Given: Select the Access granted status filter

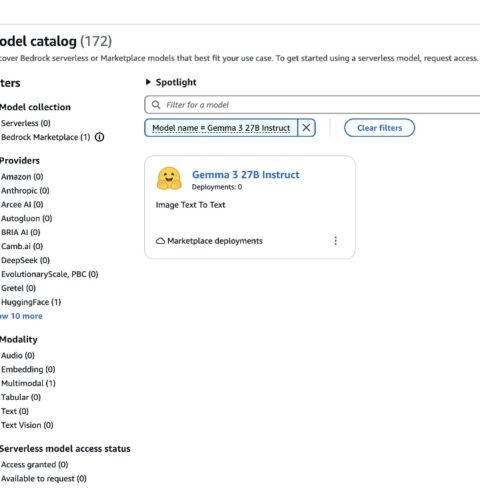Looking at the screenshot, I should point(35,464).
